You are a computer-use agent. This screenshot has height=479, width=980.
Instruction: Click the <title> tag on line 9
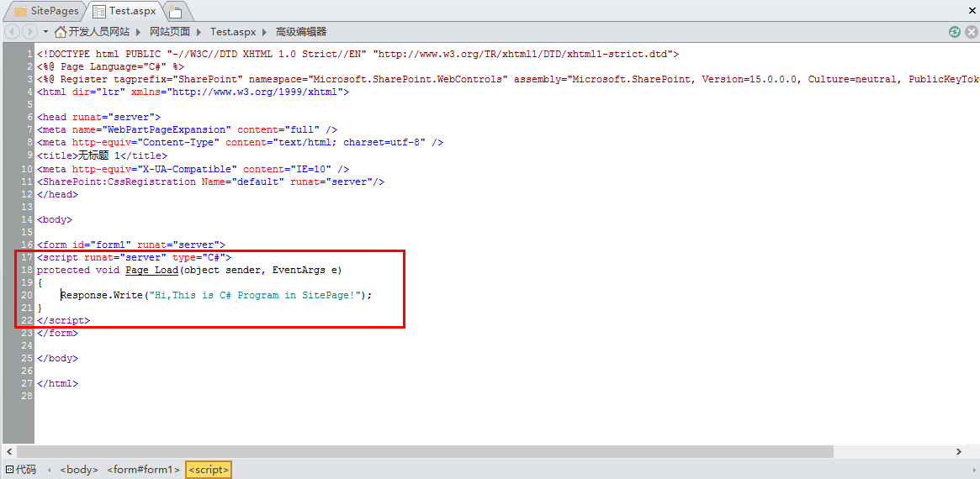(x=57, y=155)
